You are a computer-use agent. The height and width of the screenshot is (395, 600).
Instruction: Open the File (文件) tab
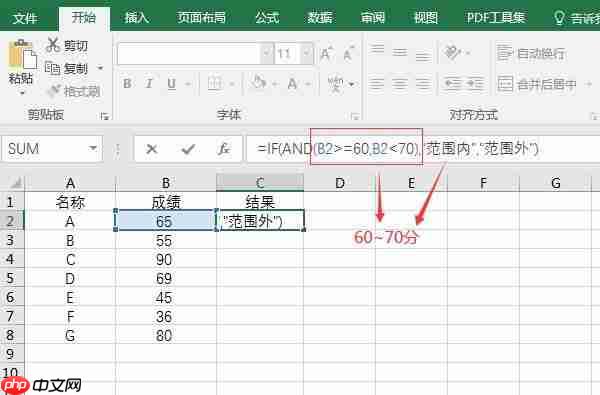(25, 18)
